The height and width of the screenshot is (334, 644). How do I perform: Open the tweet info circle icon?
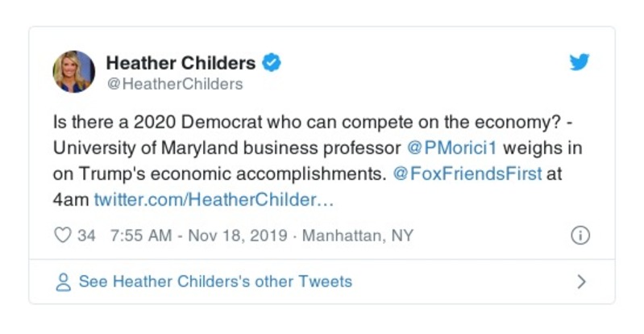click(580, 236)
